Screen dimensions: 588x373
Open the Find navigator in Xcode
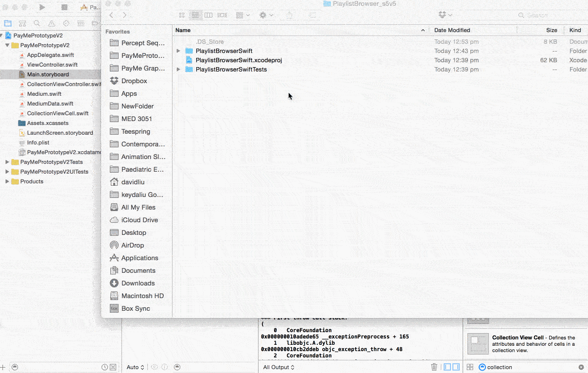37,23
